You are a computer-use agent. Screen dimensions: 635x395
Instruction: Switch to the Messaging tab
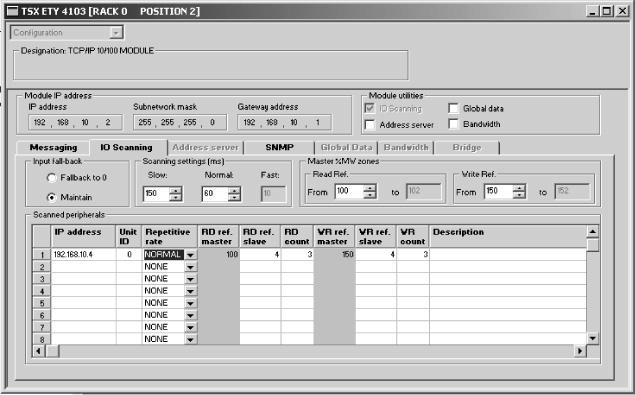click(53, 147)
